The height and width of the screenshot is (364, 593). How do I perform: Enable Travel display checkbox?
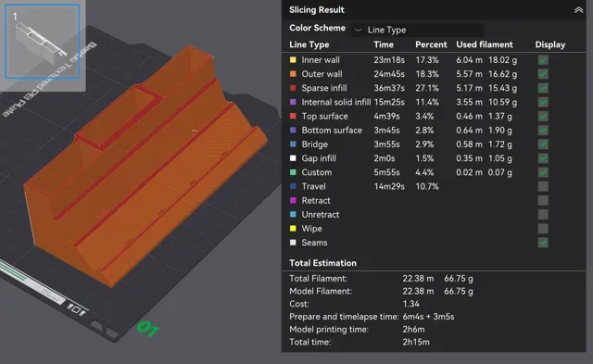[543, 186]
